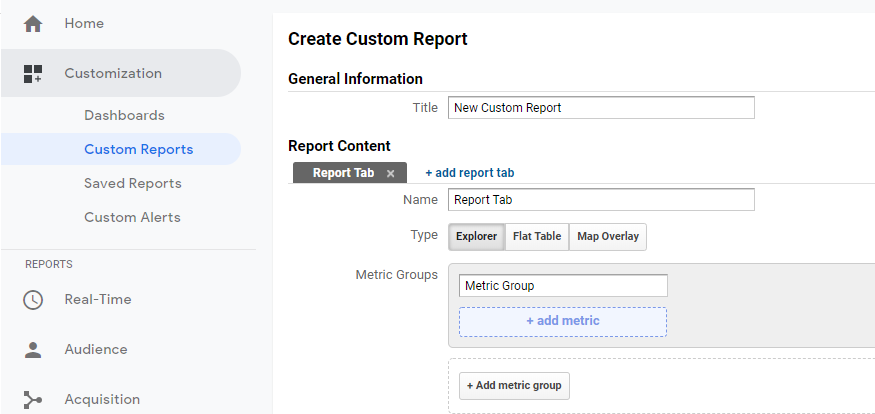
Task: Click the report Title input field
Action: point(600,107)
